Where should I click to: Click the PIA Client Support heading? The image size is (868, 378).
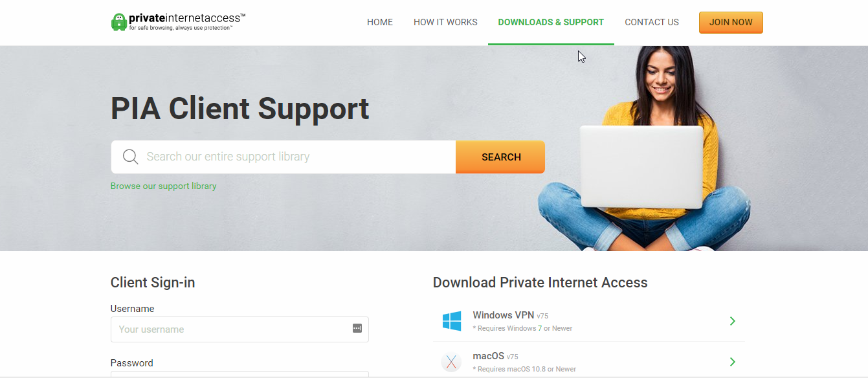click(x=240, y=108)
